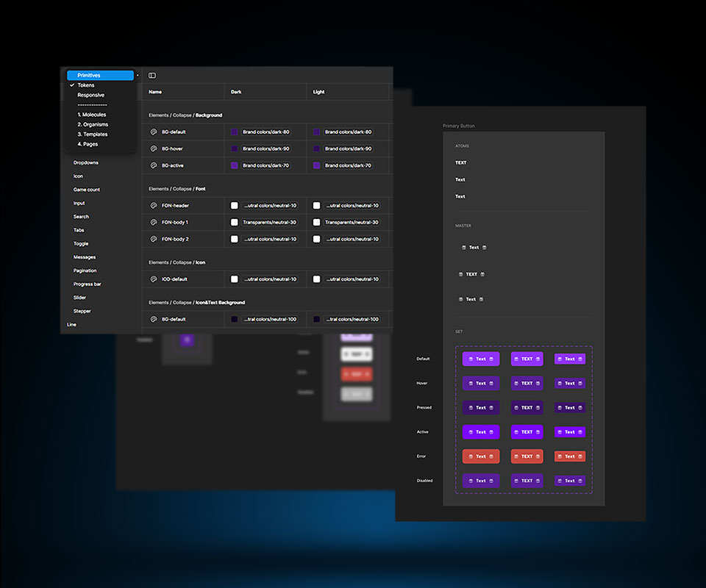This screenshot has height=588, width=706.
Task: Click the variable icon beside FON-body 2
Action: click(154, 239)
